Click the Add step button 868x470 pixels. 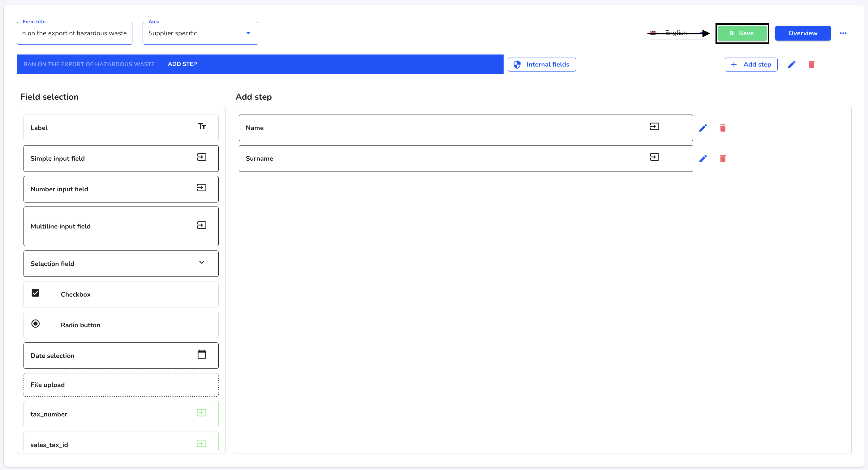(751, 64)
